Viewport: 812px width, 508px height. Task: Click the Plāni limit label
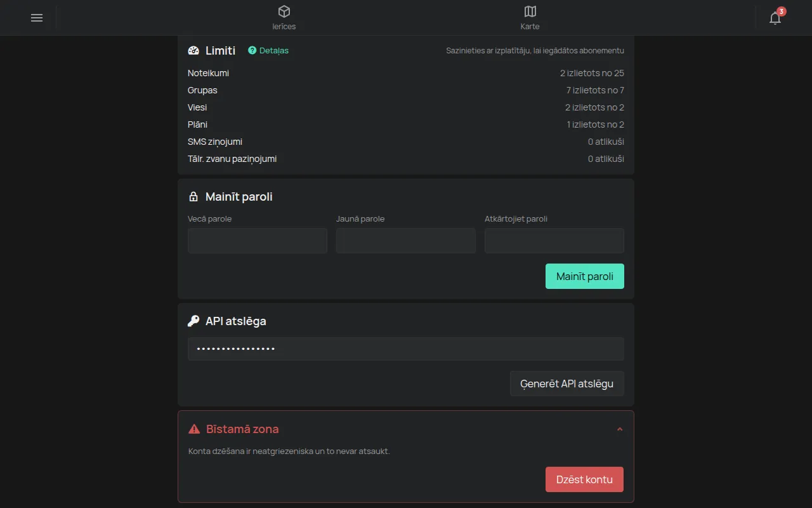coord(197,124)
